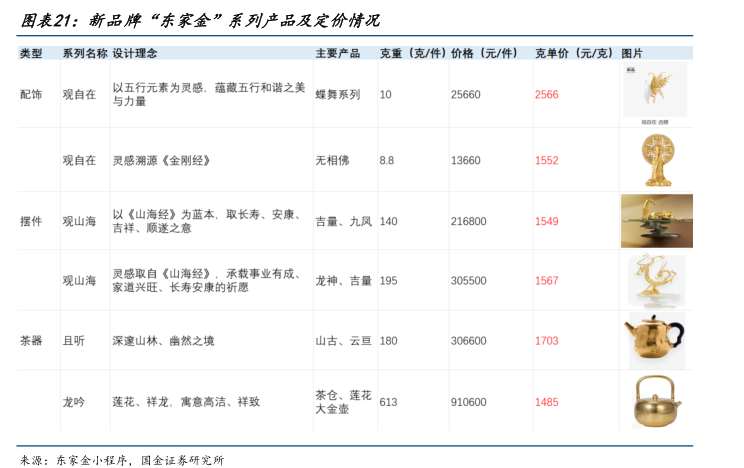Click the red unit price 1485
This screenshot has width=744, height=468.
[x=546, y=402]
